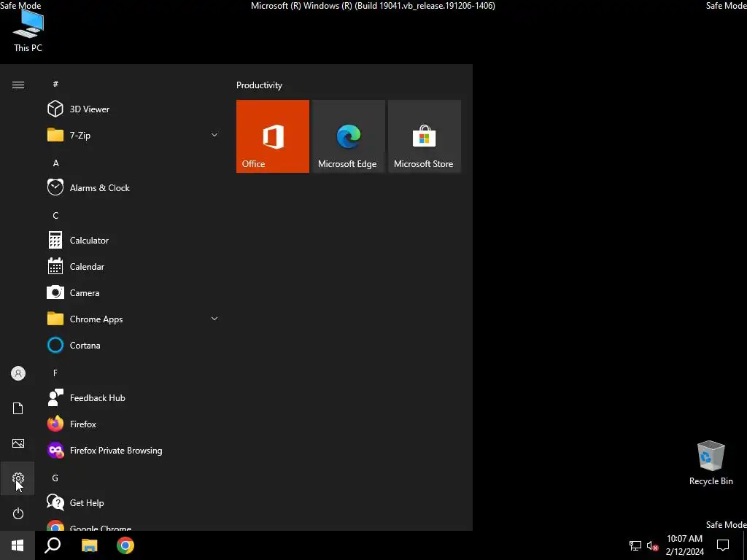Launch Google Chrome from the app list
This screenshot has width=747, height=560.
click(x=133, y=525)
